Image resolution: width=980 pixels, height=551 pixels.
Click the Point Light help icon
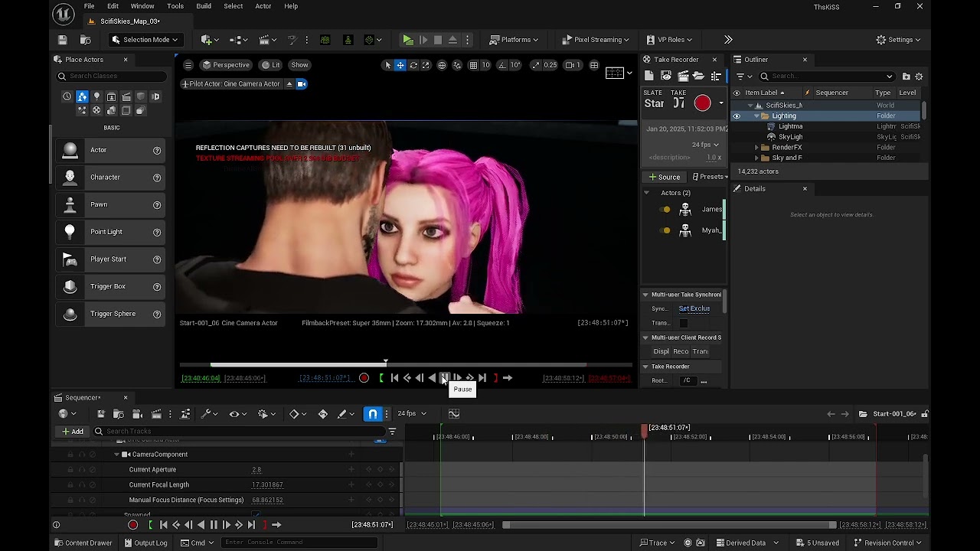(157, 232)
